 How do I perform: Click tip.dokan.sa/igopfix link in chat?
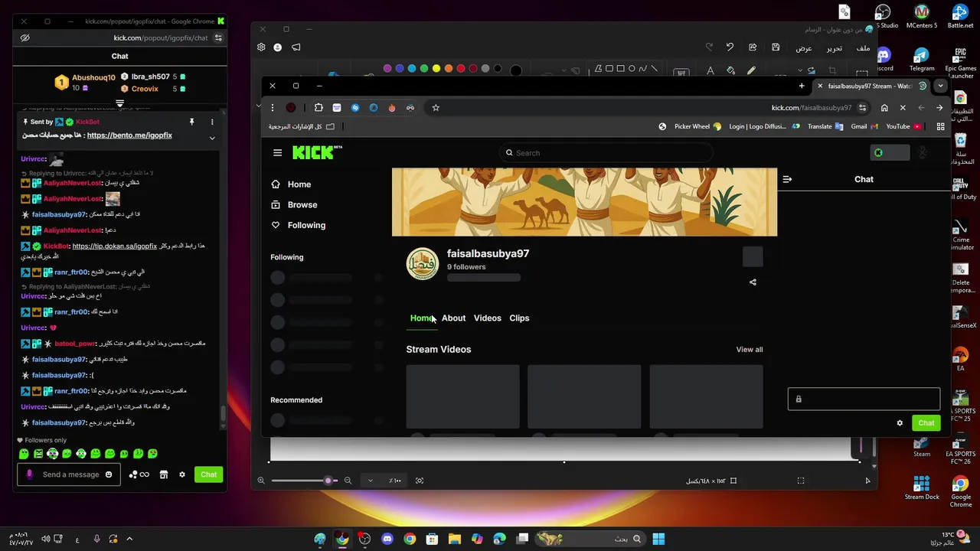pyautogui.click(x=114, y=246)
